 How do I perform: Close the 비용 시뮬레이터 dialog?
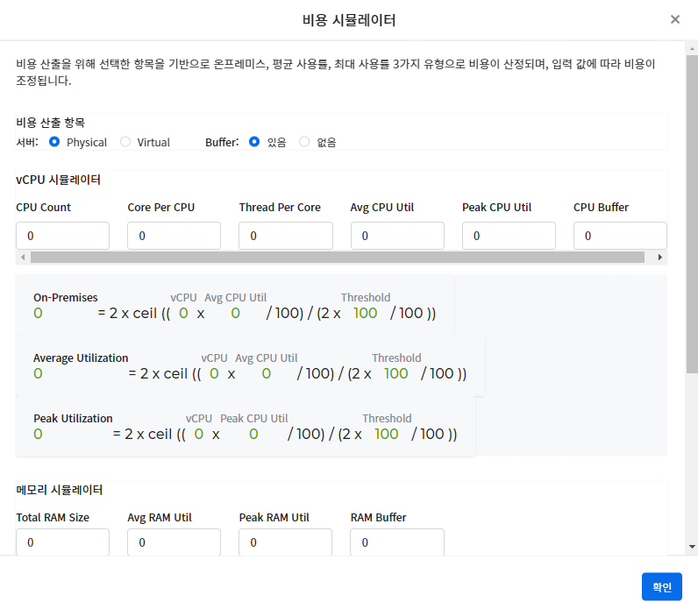pos(674,19)
